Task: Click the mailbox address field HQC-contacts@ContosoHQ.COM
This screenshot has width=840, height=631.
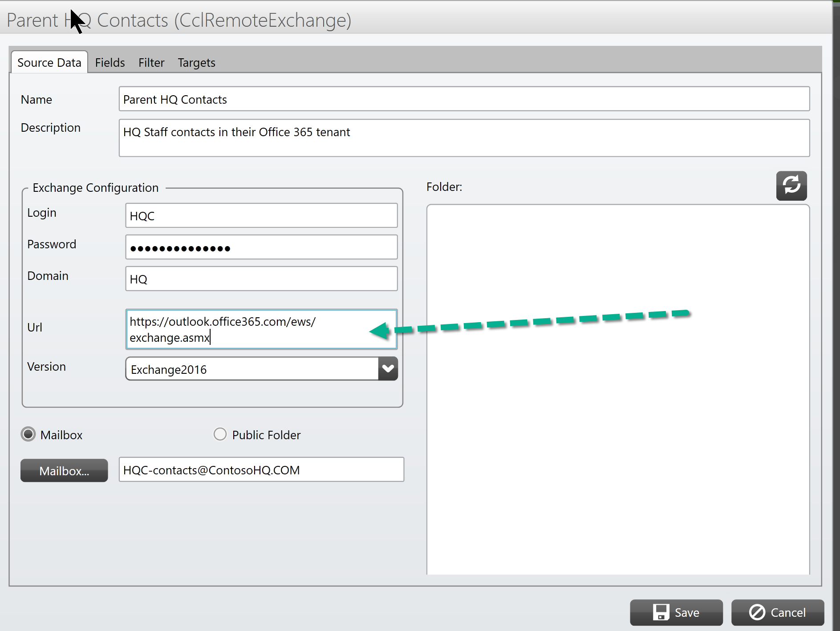Action: (x=261, y=470)
